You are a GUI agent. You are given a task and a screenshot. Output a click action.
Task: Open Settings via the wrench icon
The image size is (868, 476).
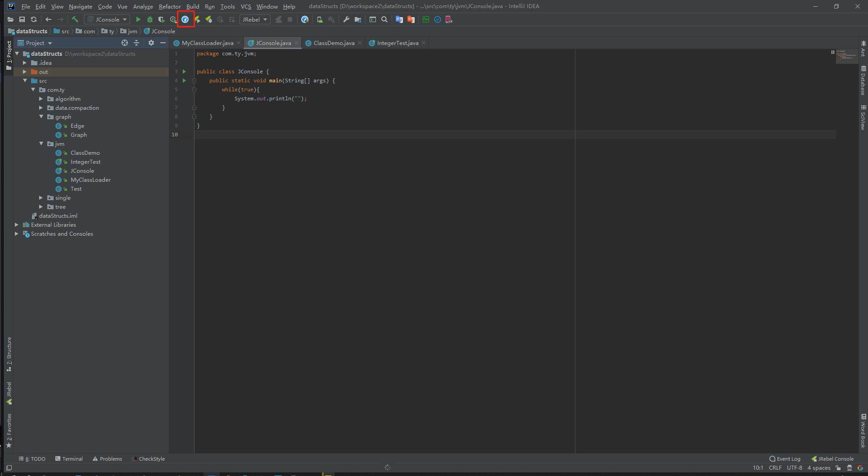pos(346,19)
